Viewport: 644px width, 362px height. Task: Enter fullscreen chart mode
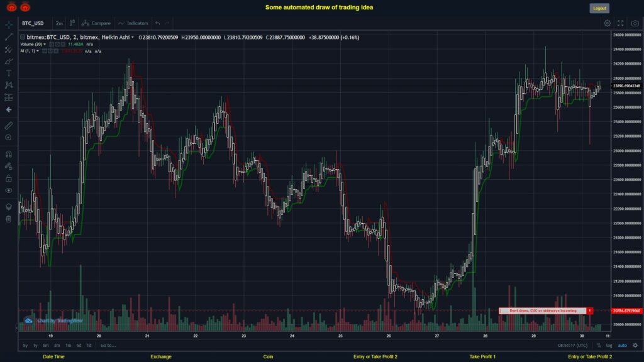point(621,23)
